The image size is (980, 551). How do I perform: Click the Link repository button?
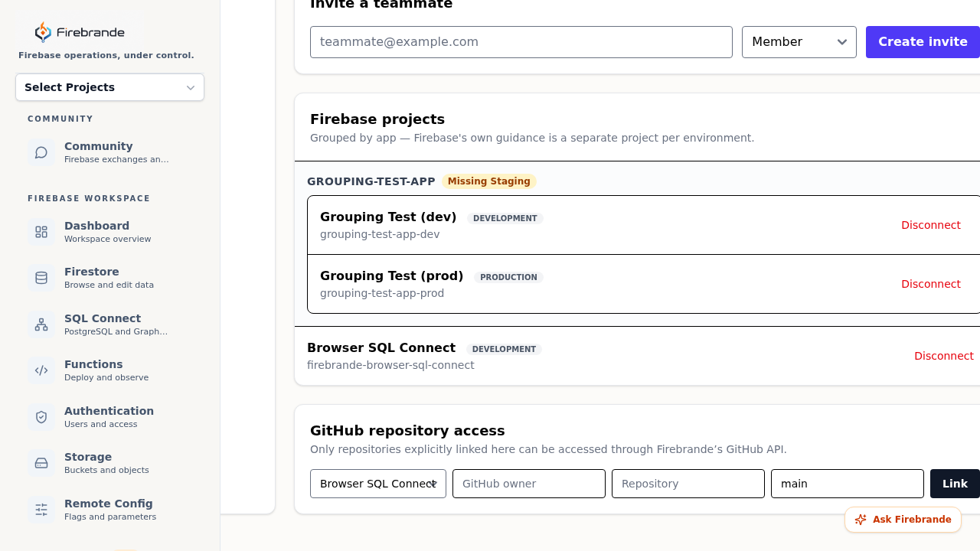(x=955, y=484)
